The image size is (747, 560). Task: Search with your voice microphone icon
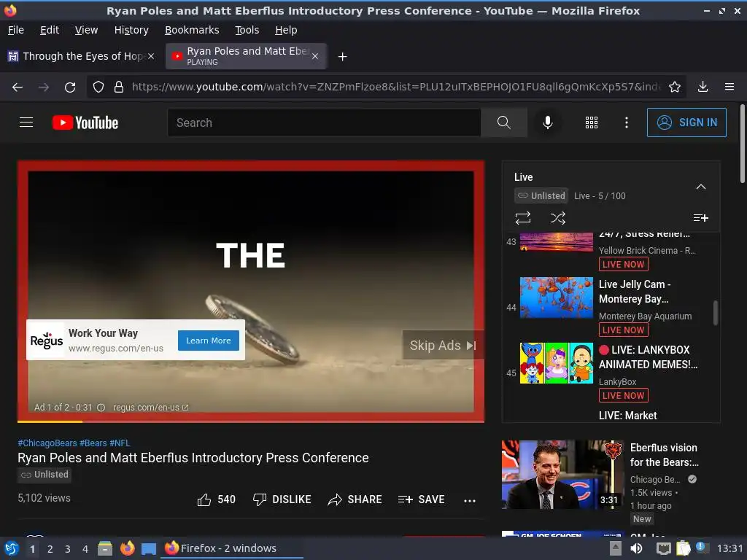[x=548, y=122]
